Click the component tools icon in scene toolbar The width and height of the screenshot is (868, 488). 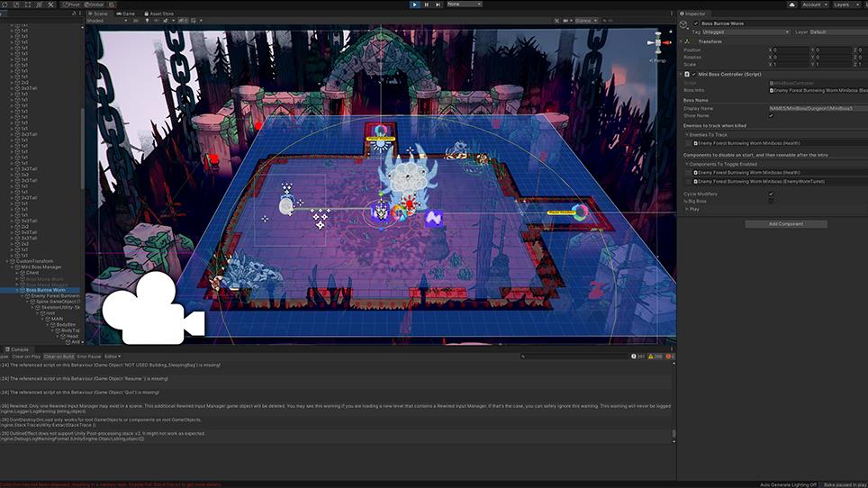click(556, 21)
